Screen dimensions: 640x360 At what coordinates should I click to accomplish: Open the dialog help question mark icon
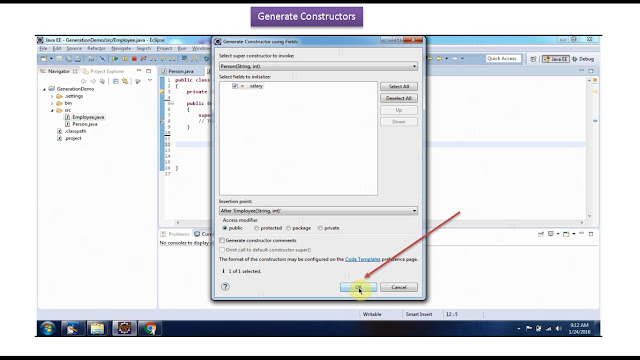pyautogui.click(x=225, y=287)
